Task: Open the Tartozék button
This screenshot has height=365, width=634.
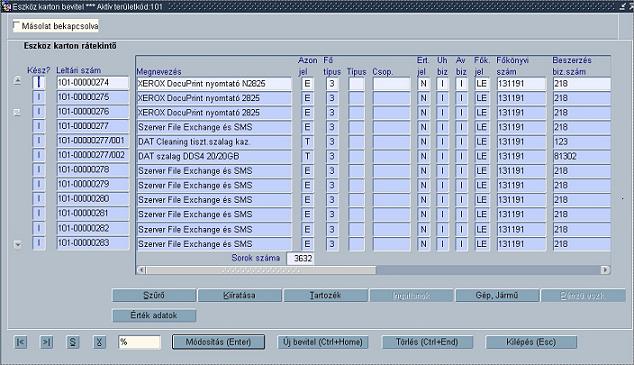Action: [x=325, y=295]
